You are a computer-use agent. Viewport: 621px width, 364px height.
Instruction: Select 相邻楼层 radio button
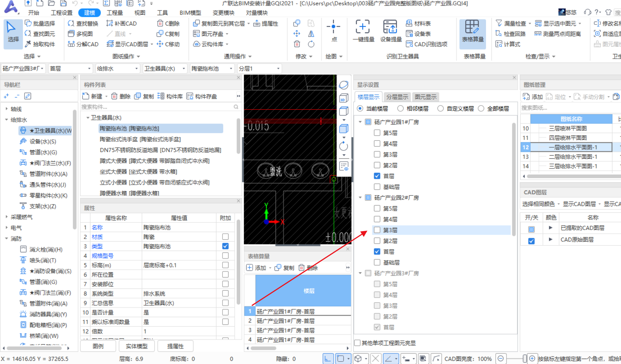click(400, 108)
